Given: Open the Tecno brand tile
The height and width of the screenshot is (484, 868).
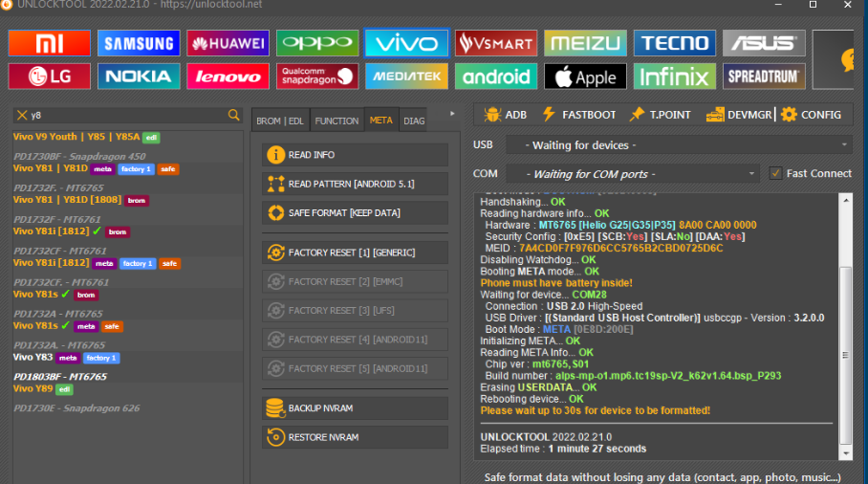Looking at the screenshot, I should 675,43.
